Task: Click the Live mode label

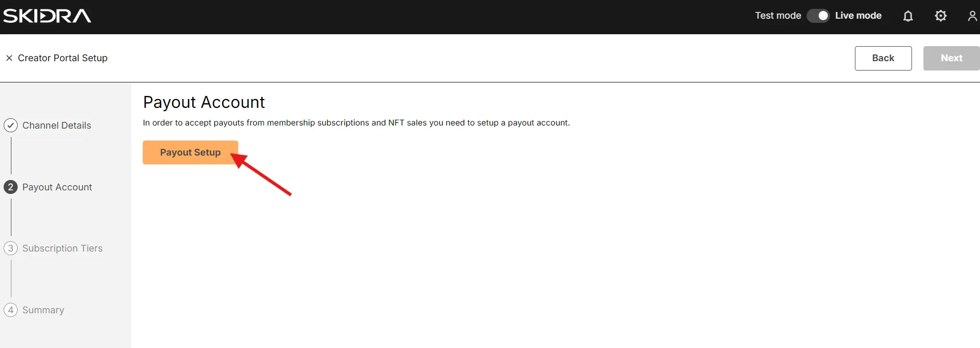Action: tap(858, 16)
